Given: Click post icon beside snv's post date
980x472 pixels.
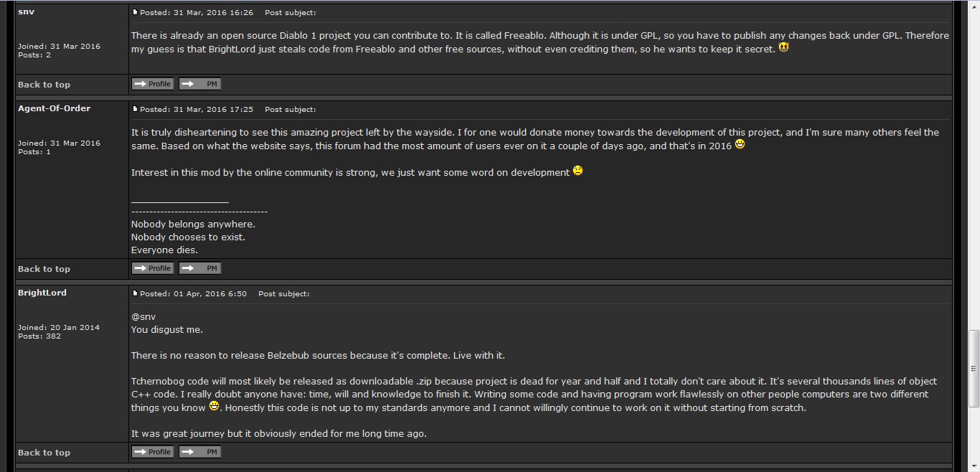Looking at the screenshot, I should click(x=135, y=12).
